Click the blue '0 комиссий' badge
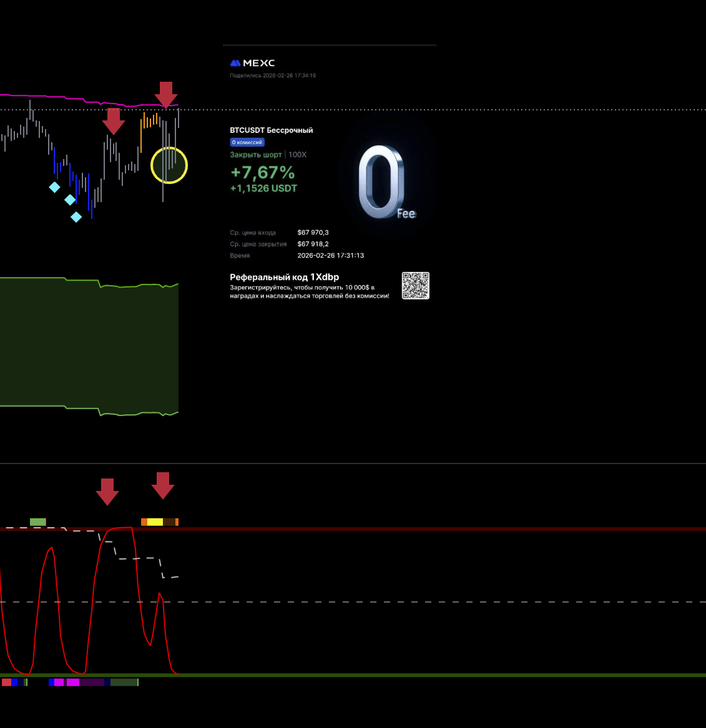 point(247,142)
